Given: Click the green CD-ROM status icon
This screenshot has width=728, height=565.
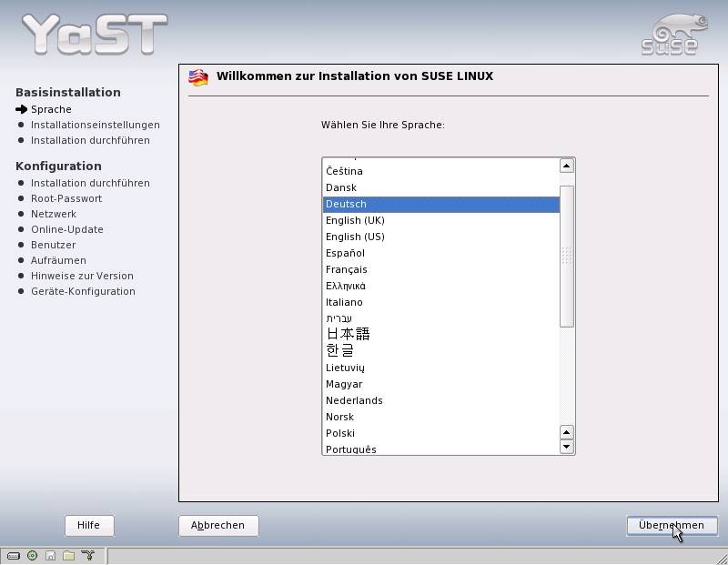Looking at the screenshot, I should coord(32,555).
